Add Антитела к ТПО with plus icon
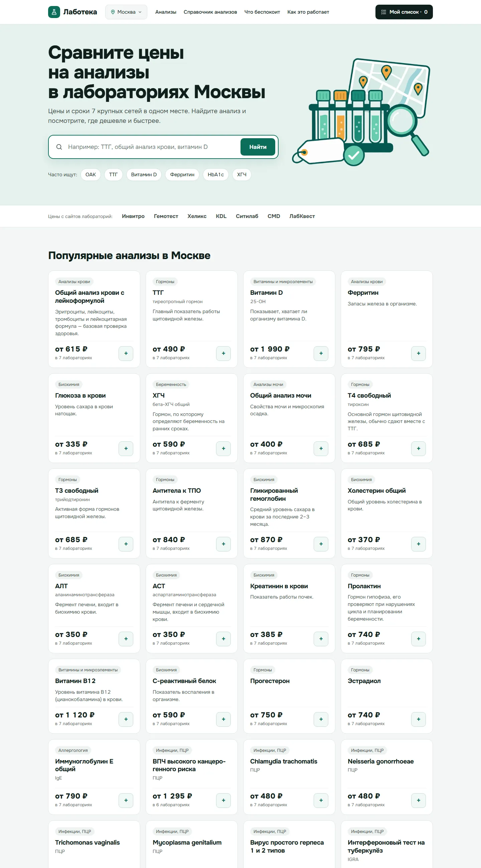This screenshot has height=868, width=481. pyautogui.click(x=223, y=544)
